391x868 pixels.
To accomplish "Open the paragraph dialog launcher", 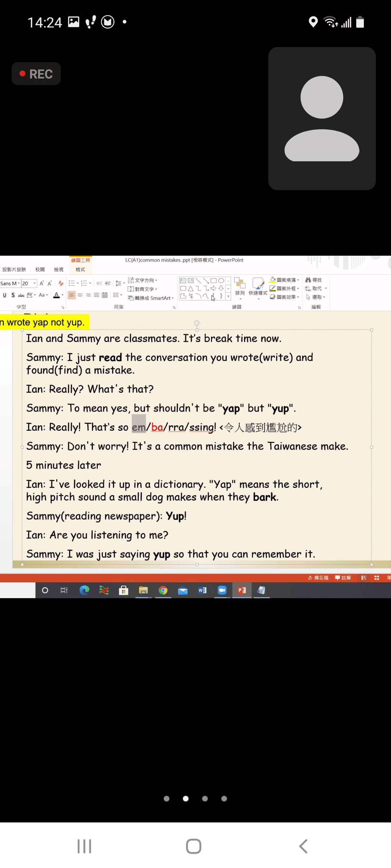I will [174, 307].
